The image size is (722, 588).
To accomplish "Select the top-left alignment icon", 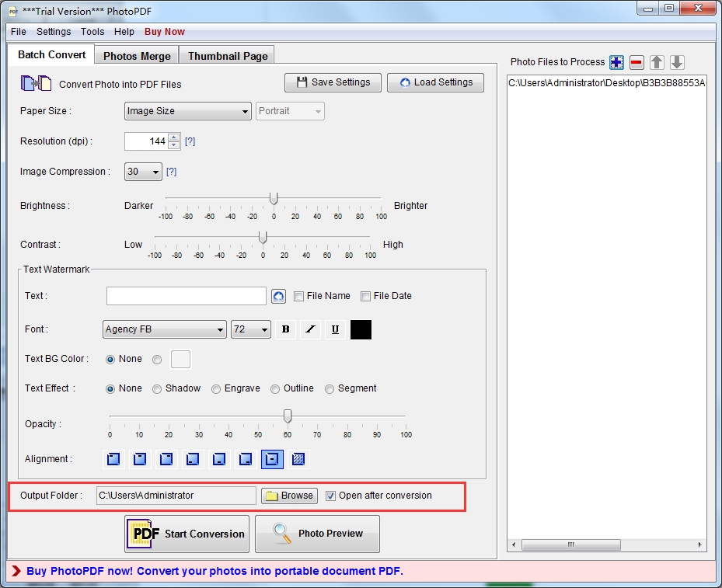I will [x=114, y=459].
